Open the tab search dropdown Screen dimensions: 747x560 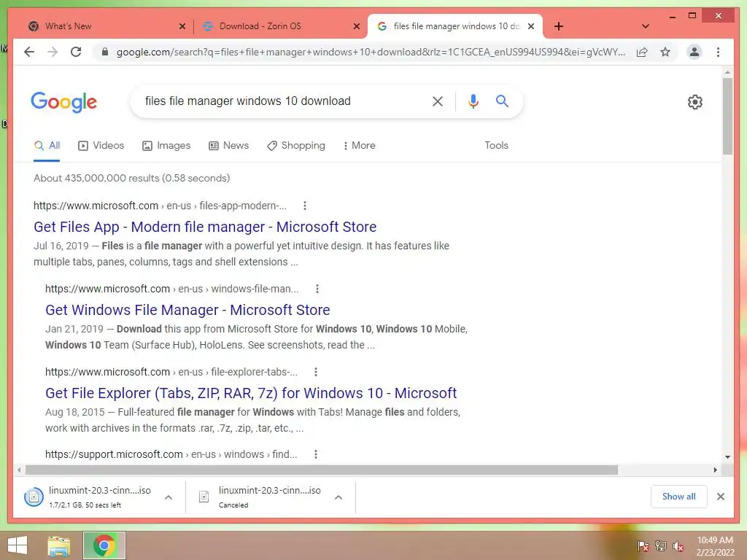pos(645,26)
